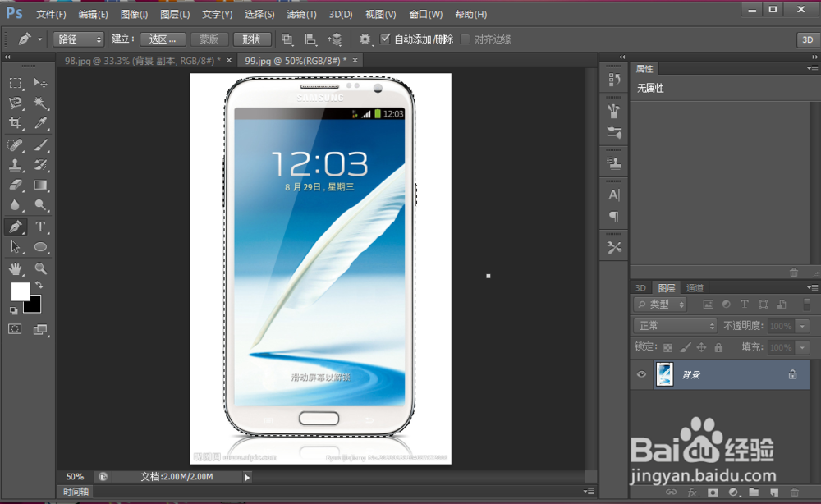Switch to the 3D panel tab

point(640,288)
